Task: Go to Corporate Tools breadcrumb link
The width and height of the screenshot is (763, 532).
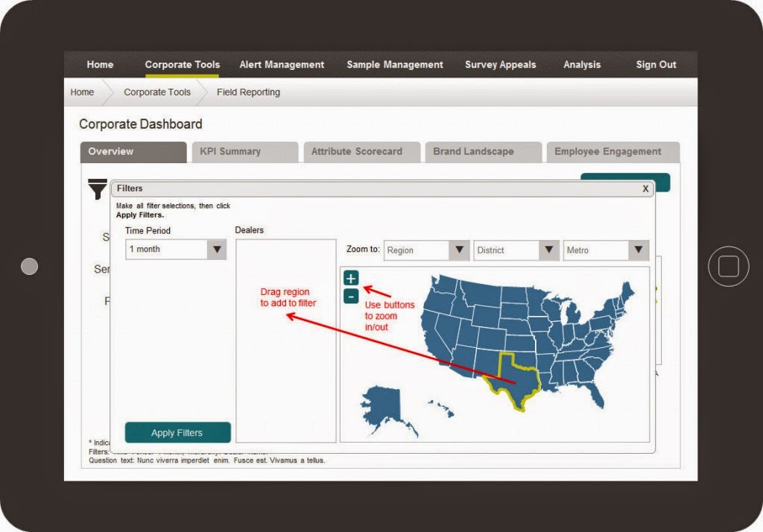Action: pos(157,92)
